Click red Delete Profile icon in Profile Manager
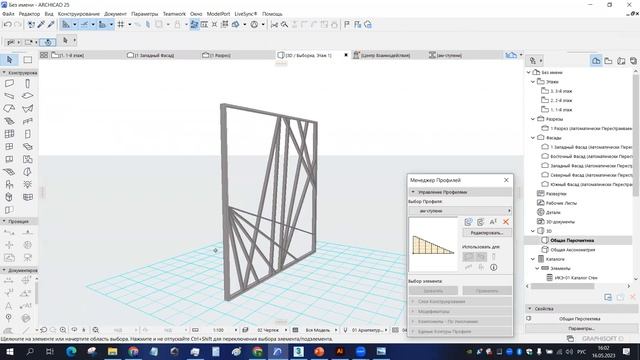Viewport: 640px width, 360px height. pos(506,222)
